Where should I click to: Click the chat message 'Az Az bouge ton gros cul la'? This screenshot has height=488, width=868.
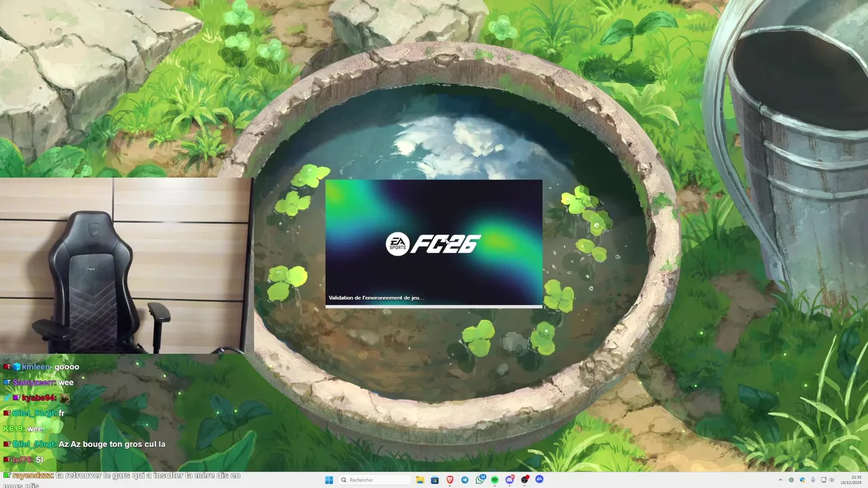[x=112, y=445]
